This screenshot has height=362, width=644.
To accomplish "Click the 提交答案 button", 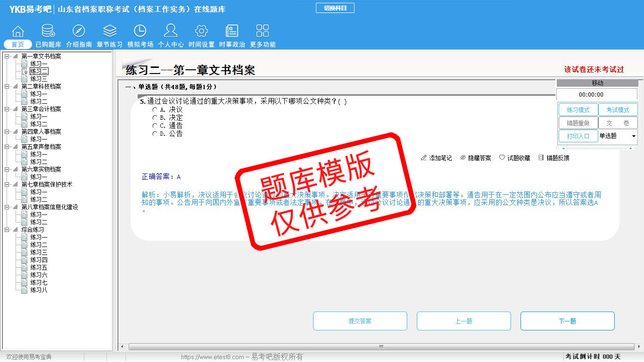I will (360, 321).
